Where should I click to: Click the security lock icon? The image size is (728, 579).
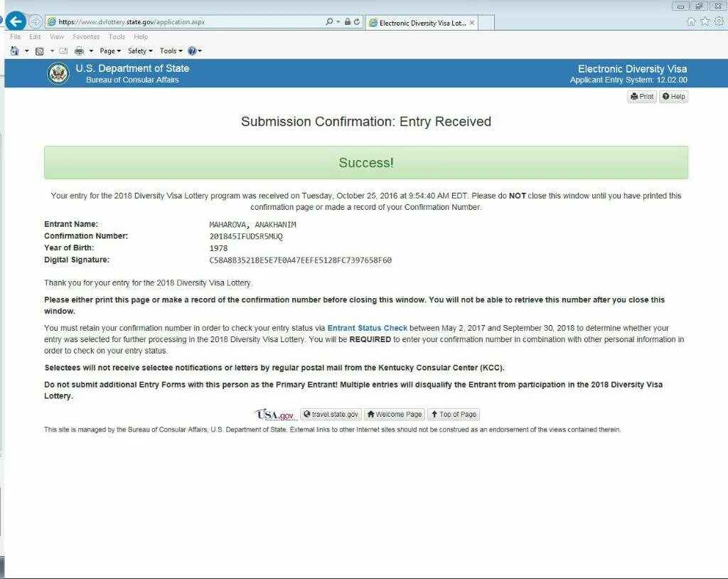click(x=347, y=21)
